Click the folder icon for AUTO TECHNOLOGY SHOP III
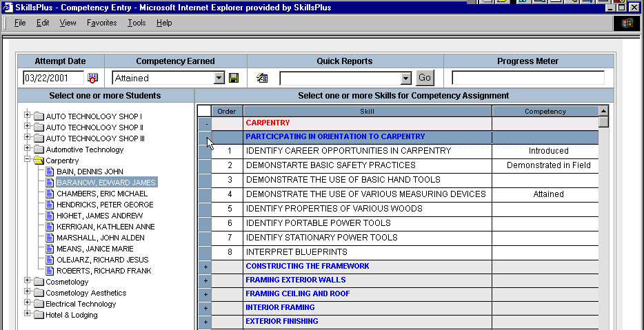Screen dimensions: 644x330 coord(39,138)
